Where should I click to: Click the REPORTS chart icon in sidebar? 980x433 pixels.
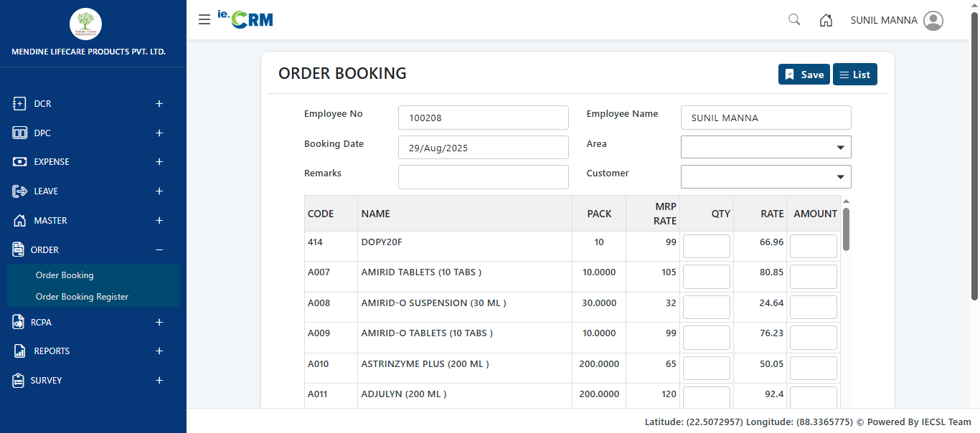click(19, 351)
